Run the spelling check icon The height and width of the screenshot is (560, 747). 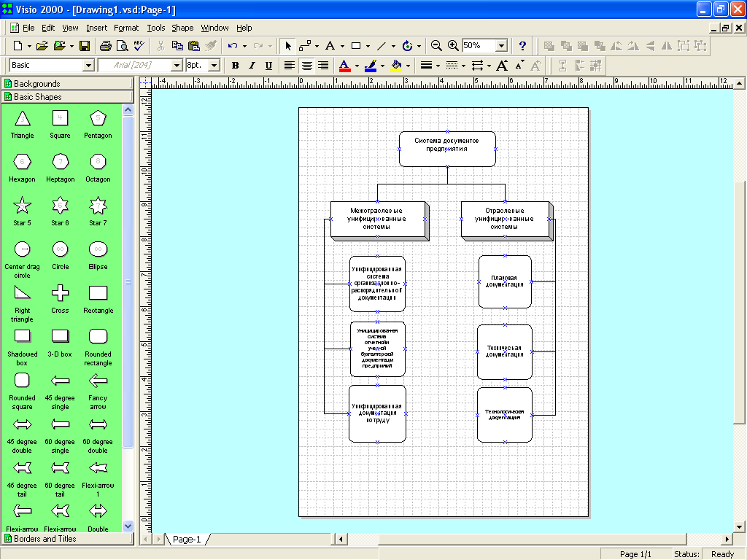click(x=139, y=46)
